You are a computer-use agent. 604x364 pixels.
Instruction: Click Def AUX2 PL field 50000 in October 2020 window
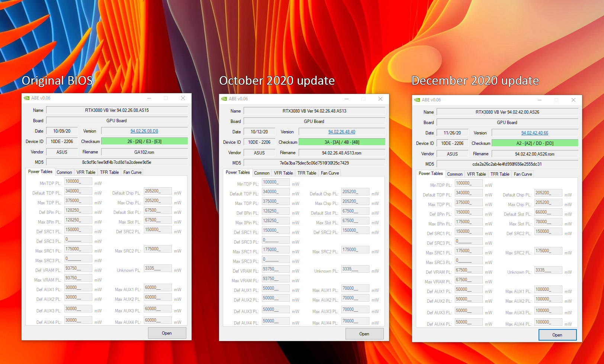click(276, 298)
